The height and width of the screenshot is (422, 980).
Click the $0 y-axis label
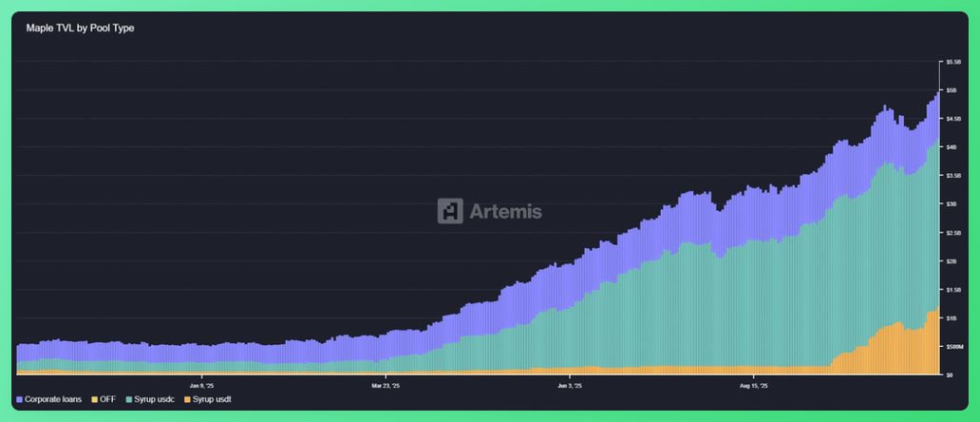point(949,375)
